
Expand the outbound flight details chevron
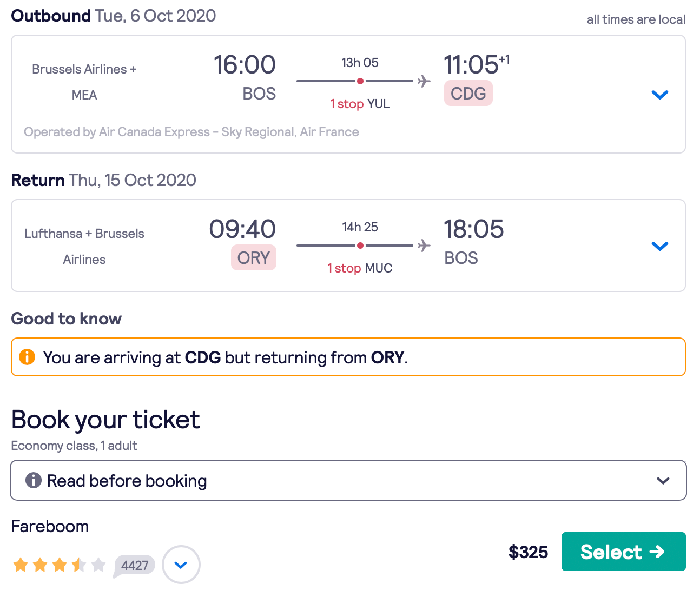pos(660,95)
